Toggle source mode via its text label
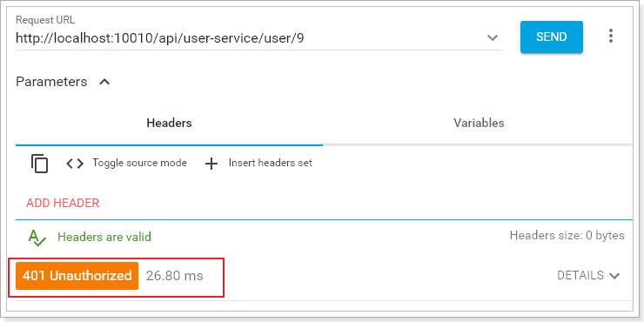The image size is (644, 322). (x=139, y=163)
